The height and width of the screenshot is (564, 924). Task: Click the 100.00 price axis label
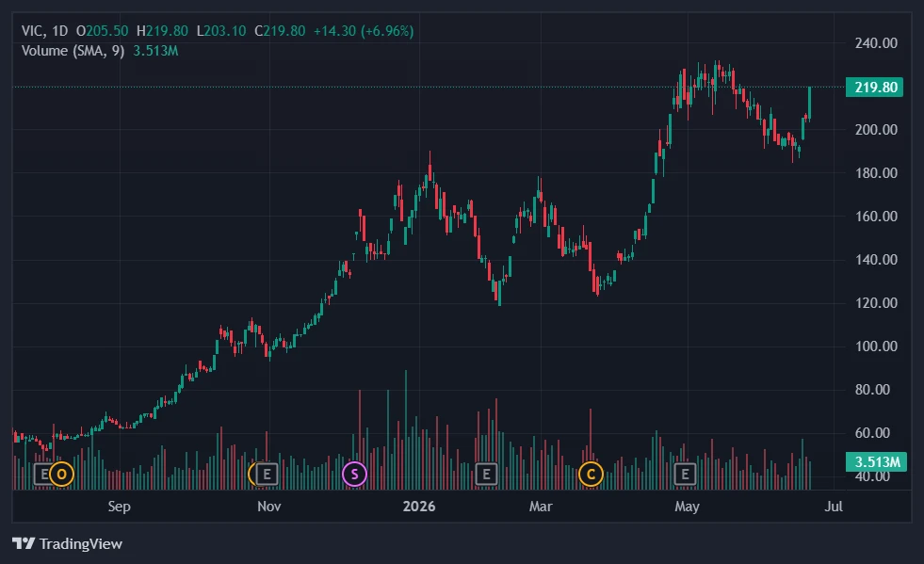876,346
